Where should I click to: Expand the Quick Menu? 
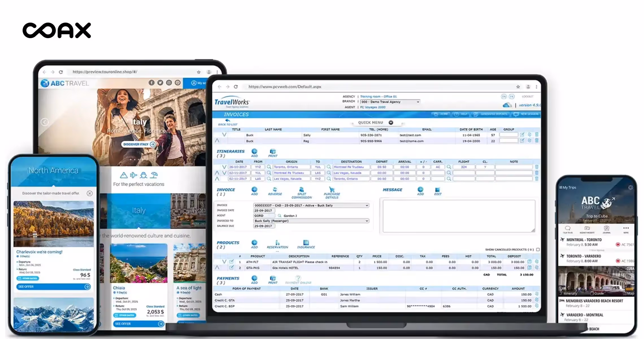point(391,123)
